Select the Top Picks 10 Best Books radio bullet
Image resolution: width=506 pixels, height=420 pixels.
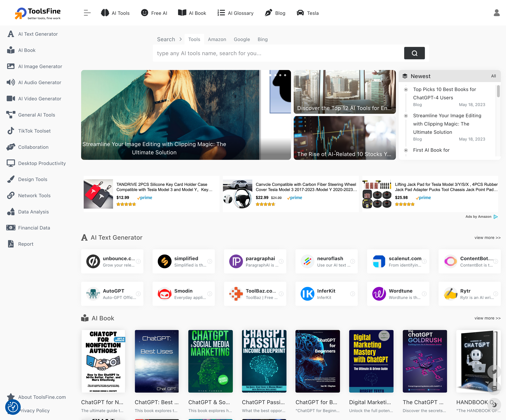[x=406, y=89]
